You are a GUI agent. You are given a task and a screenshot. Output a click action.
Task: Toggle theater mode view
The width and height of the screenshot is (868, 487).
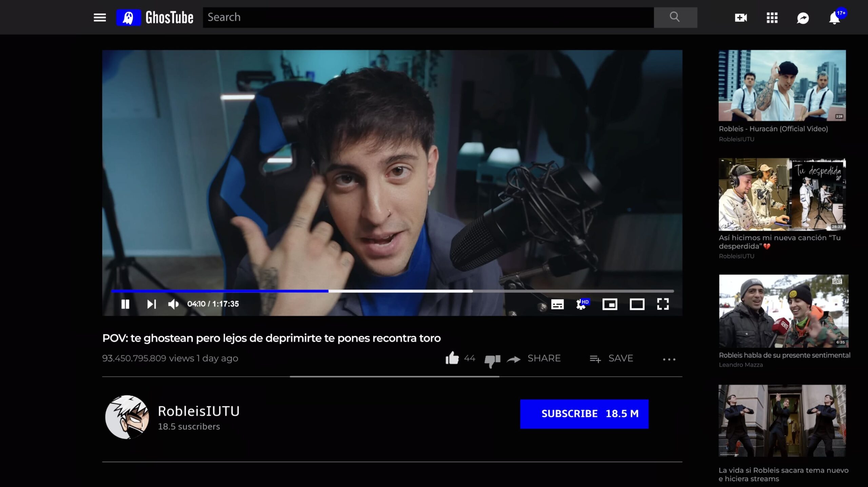point(637,304)
